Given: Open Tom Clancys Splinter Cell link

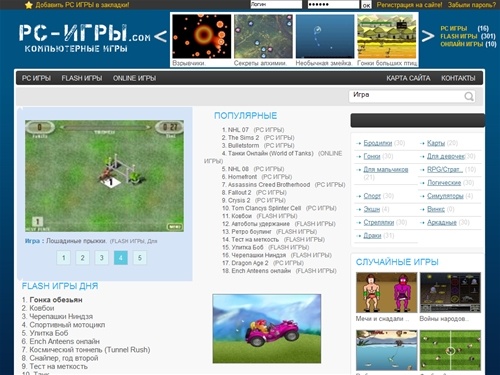Looking at the screenshot, I should [x=266, y=208].
